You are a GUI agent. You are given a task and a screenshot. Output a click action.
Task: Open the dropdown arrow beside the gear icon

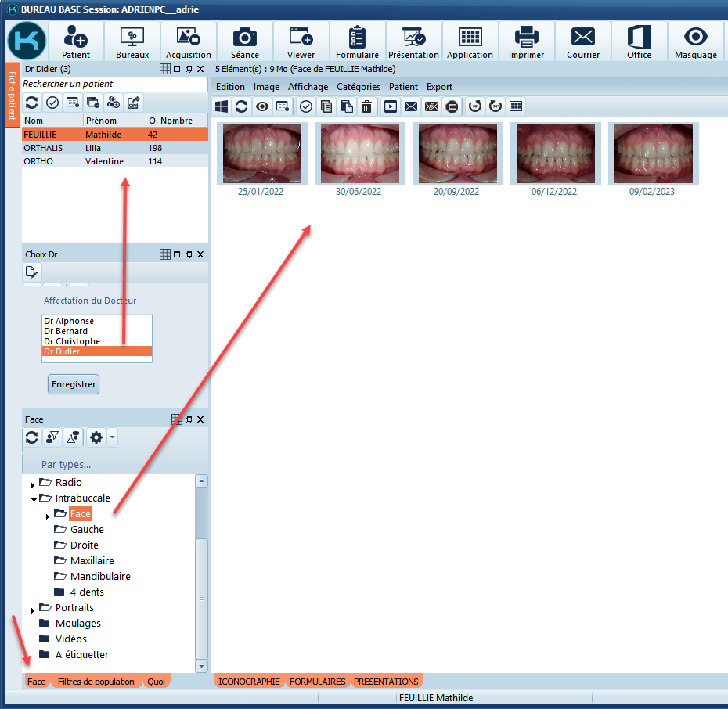pyautogui.click(x=113, y=438)
